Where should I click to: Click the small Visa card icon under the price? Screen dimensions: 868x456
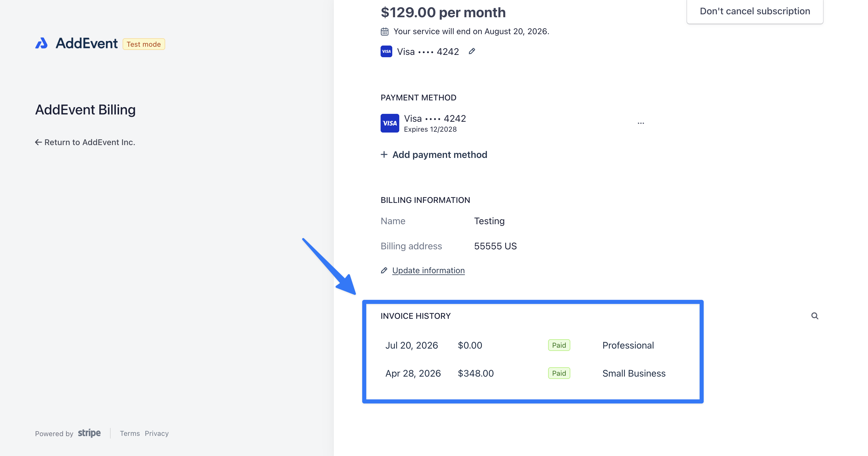click(386, 52)
